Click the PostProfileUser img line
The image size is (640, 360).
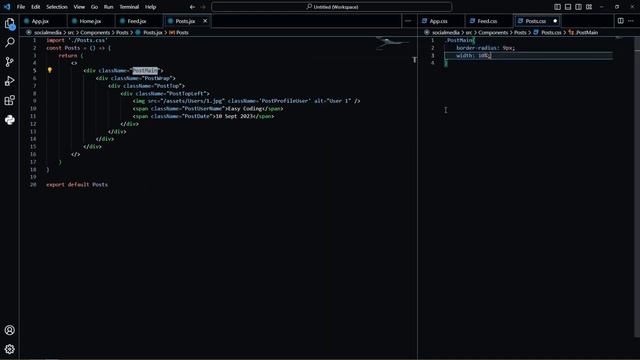click(246, 101)
